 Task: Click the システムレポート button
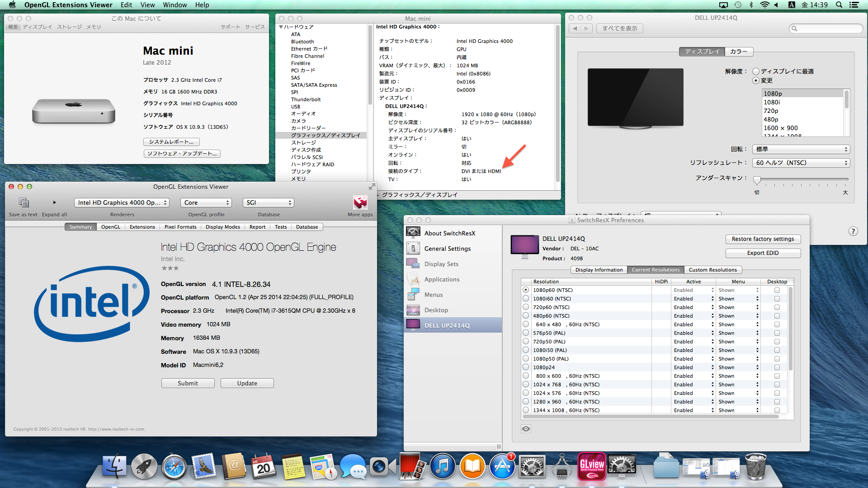coord(171,142)
